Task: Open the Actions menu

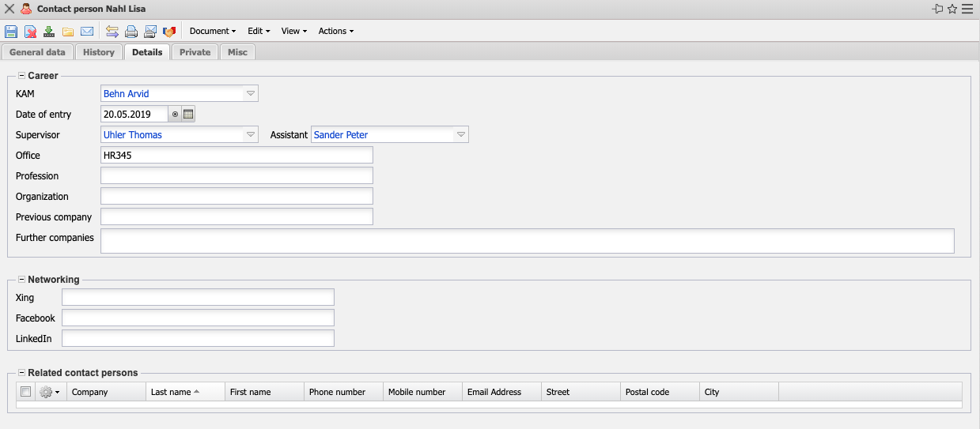Action: pos(335,32)
